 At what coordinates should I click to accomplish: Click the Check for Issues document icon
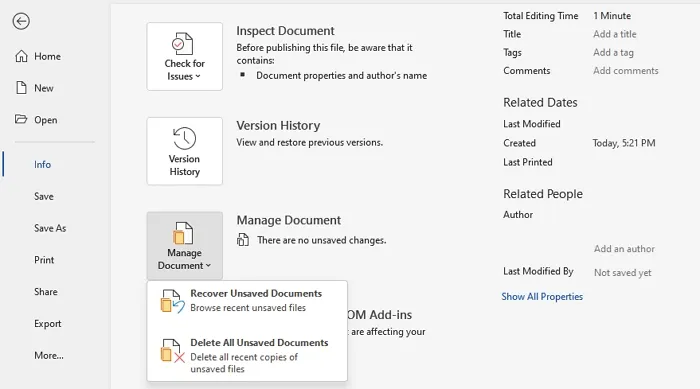[183, 44]
